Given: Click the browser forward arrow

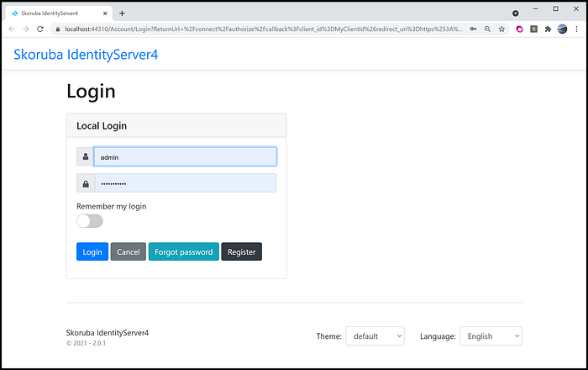Looking at the screenshot, I should [25, 29].
